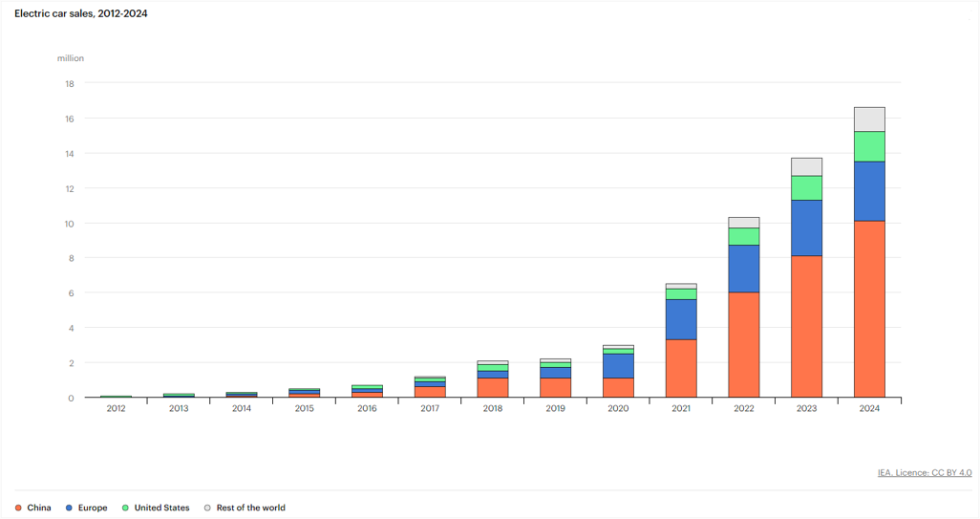Select the blue Europe segment of the 2024 bar
This screenshot has height=519, width=980.
[869, 191]
